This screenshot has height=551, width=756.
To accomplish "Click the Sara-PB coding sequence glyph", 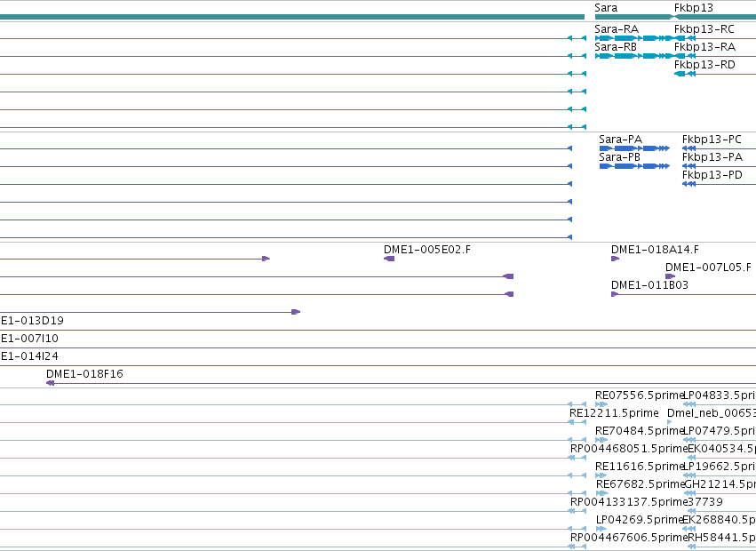I will click(634, 166).
